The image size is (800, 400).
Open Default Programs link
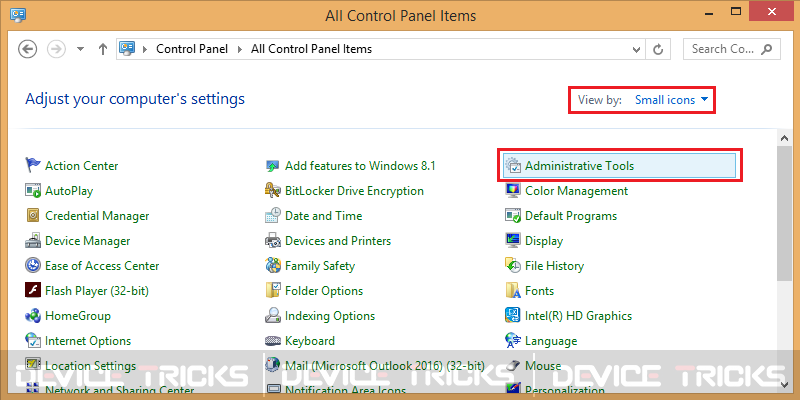click(x=571, y=215)
